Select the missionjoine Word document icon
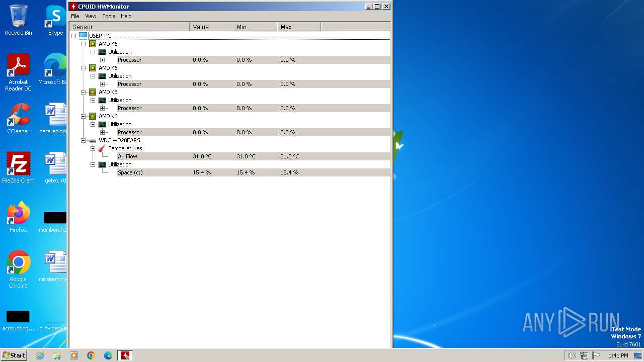Image resolution: width=644 pixels, height=362 pixels. (53, 266)
